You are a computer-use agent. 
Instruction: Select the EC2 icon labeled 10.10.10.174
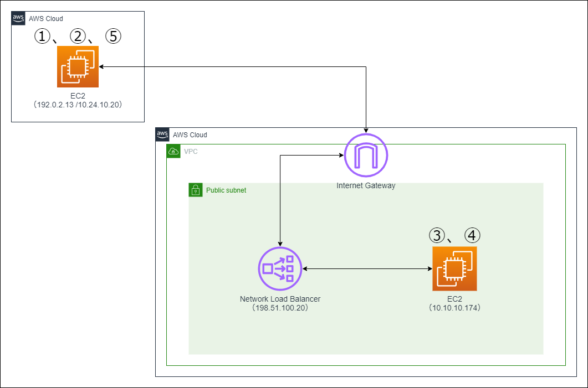pyautogui.click(x=454, y=268)
